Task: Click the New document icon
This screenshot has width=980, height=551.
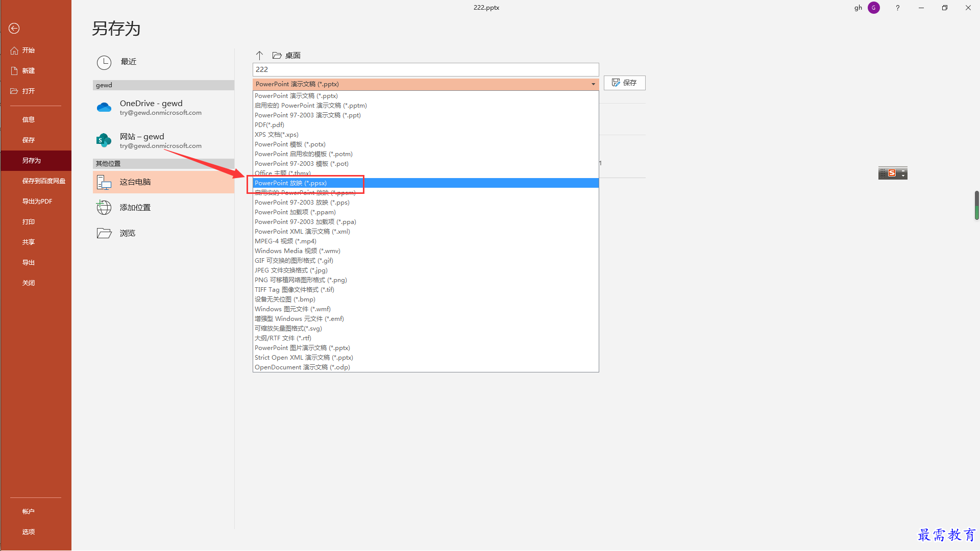Action: click(14, 71)
